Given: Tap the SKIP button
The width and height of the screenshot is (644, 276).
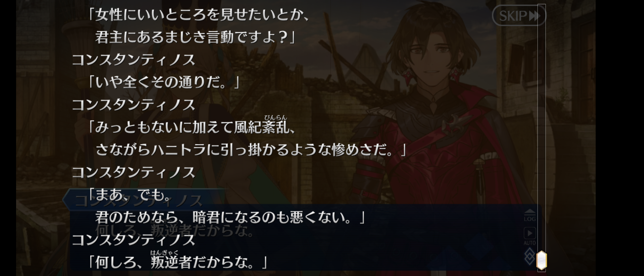Looking at the screenshot, I should pyautogui.click(x=519, y=16).
